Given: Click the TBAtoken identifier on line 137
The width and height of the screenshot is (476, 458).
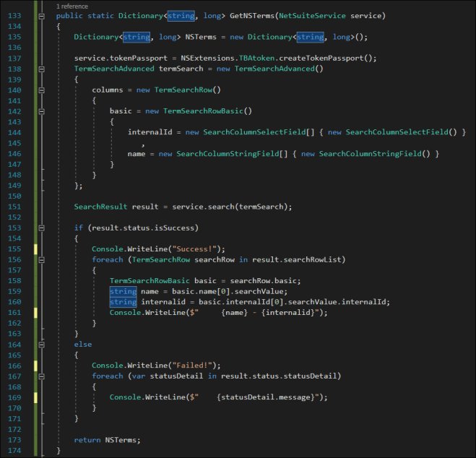Looking at the screenshot, I should click(x=256, y=58).
